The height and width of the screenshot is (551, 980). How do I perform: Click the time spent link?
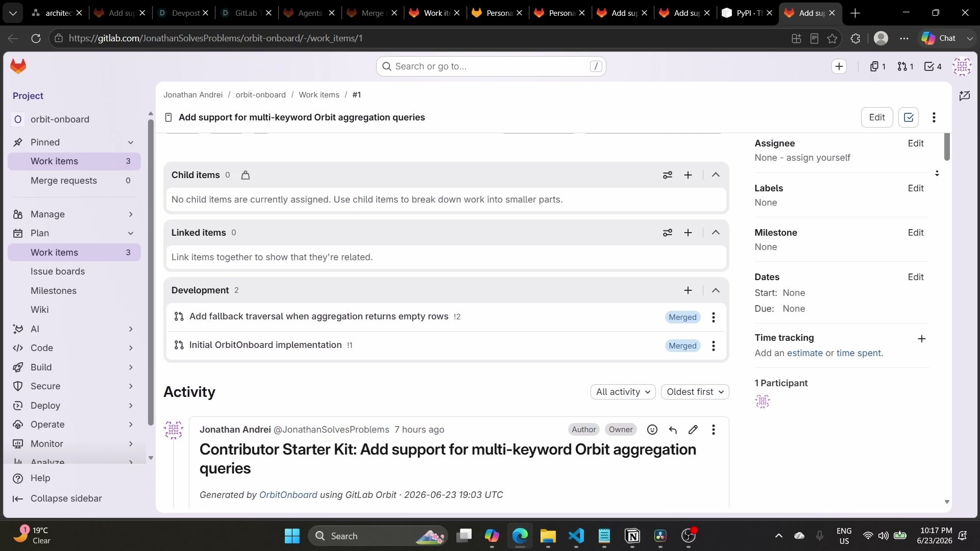click(x=859, y=353)
